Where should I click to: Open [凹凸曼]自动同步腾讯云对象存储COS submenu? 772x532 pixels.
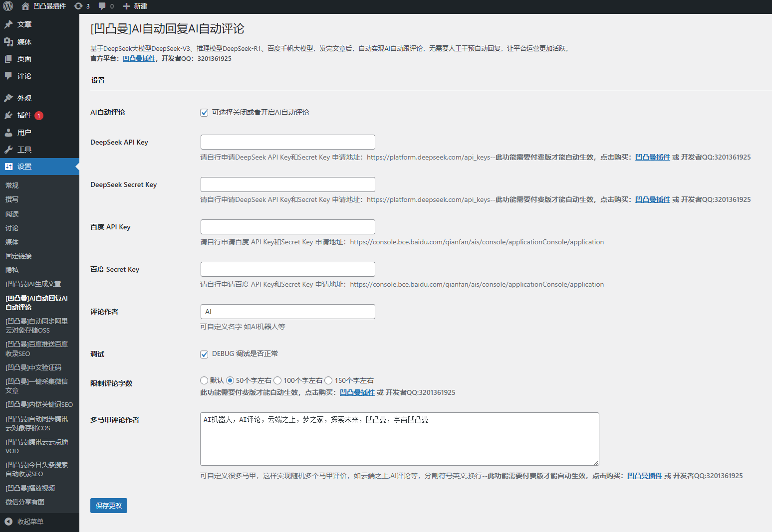coord(36,423)
